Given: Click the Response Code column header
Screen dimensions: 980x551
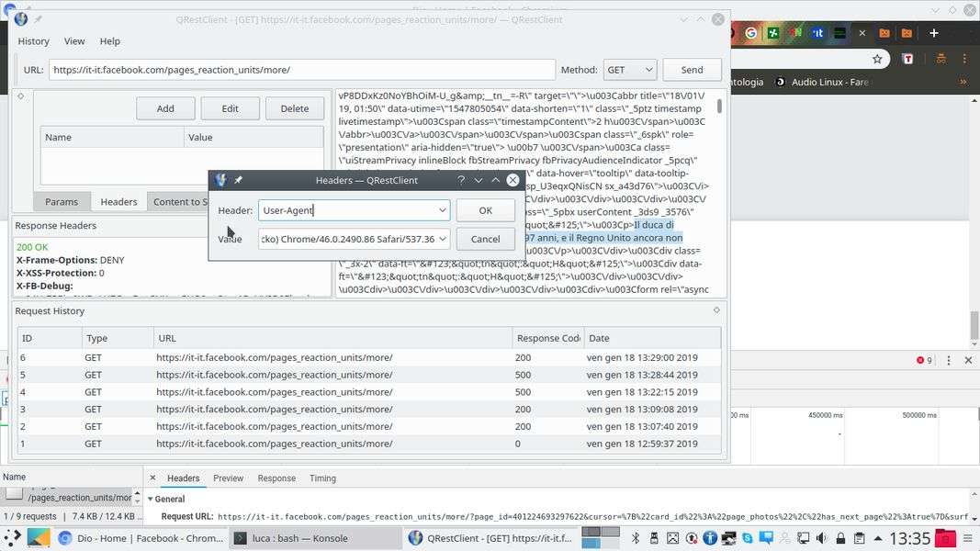Looking at the screenshot, I should pyautogui.click(x=548, y=338).
